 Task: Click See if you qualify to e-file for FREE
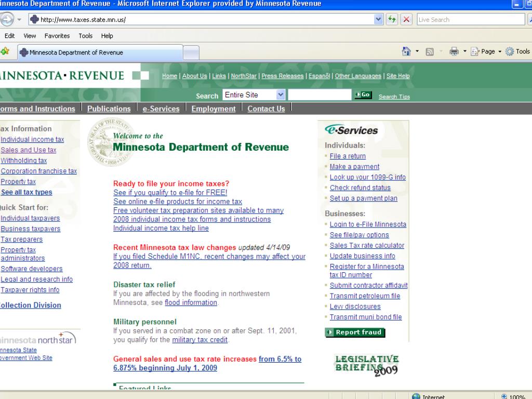tap(170, 192)
